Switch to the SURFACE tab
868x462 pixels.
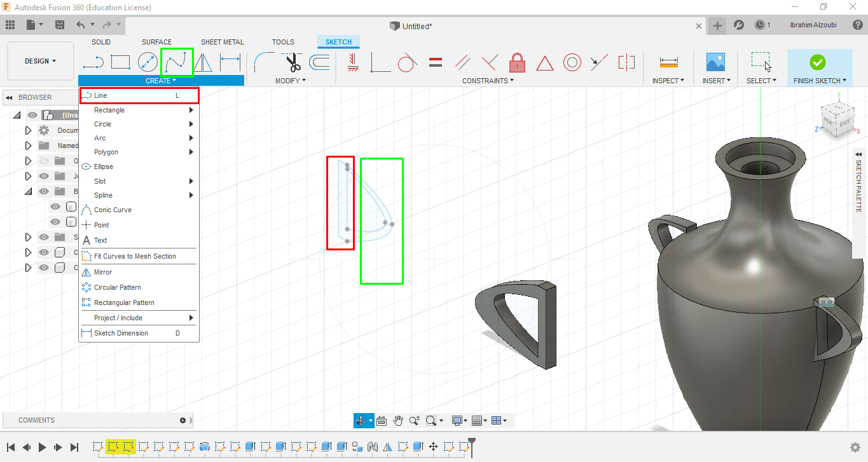pos(156,42)
